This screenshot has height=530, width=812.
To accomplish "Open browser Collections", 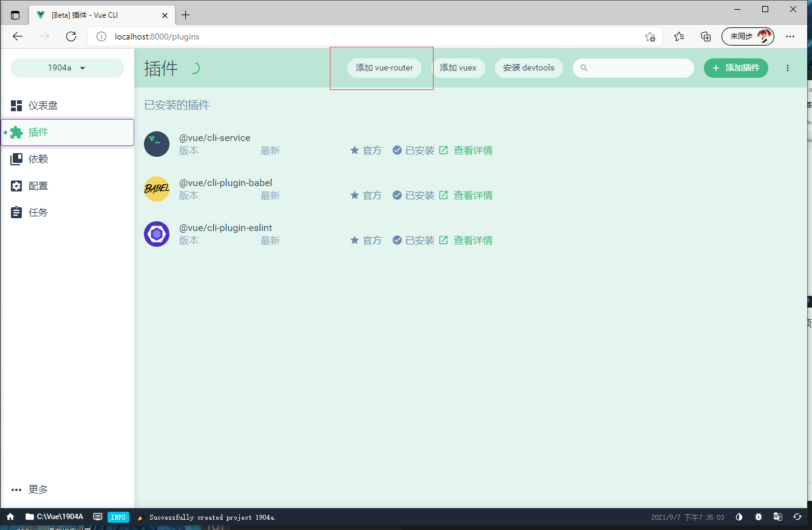I will (706, 36).
